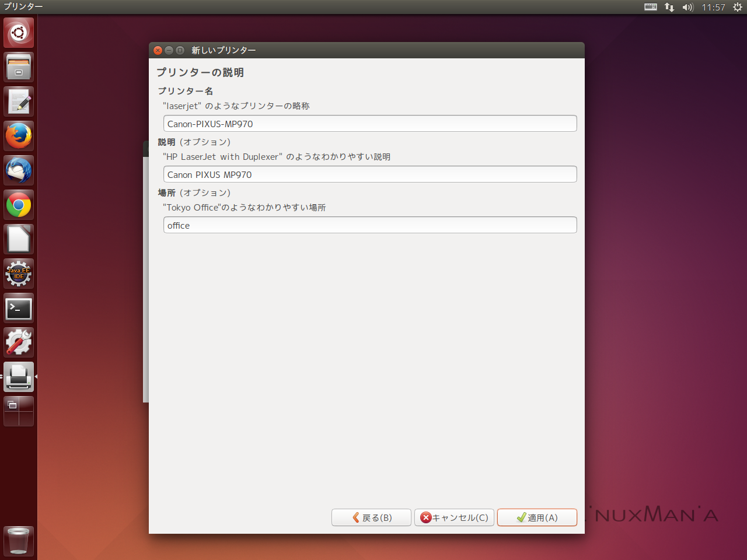This screenshot has height=560, width=747.
Task: Select the Printers app icon in launcher
Action: [x=19, y=377]
